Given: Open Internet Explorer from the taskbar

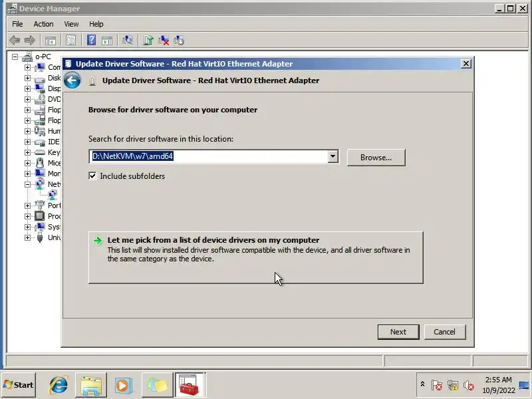Looking at the screenshot, I should pos(59,385).
